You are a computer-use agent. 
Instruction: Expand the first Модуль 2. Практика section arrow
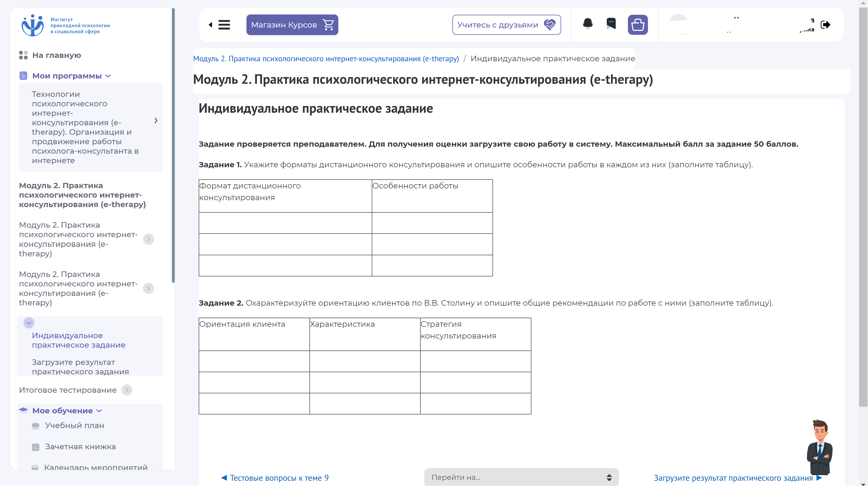(x=148, y=239)
